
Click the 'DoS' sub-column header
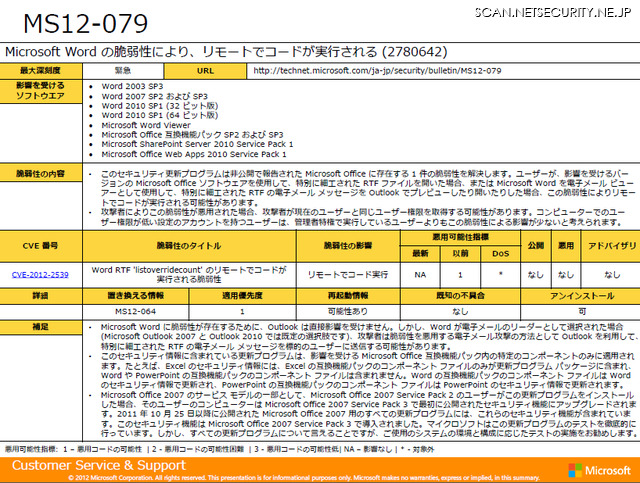click(x=500, y=254)
